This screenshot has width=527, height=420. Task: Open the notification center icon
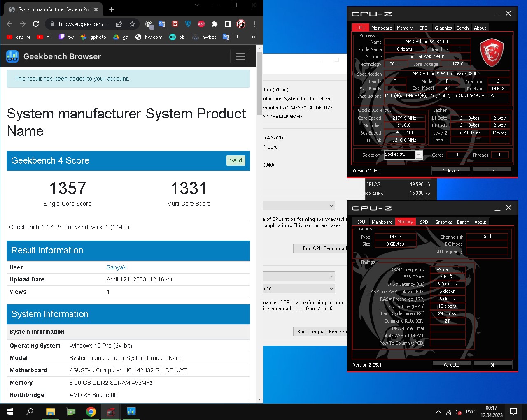[513, 411]
